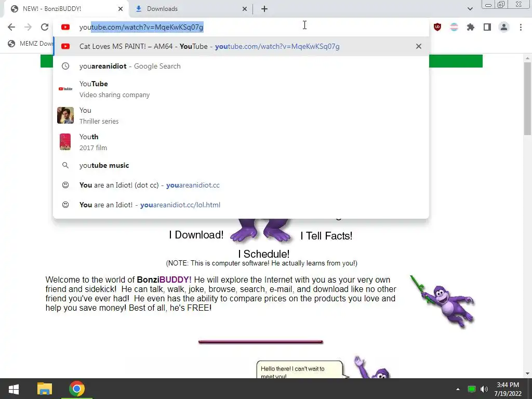Viewport: 532px width, 399px height.
Task: Open the Windows Start menu
Action: click(14, 389)
